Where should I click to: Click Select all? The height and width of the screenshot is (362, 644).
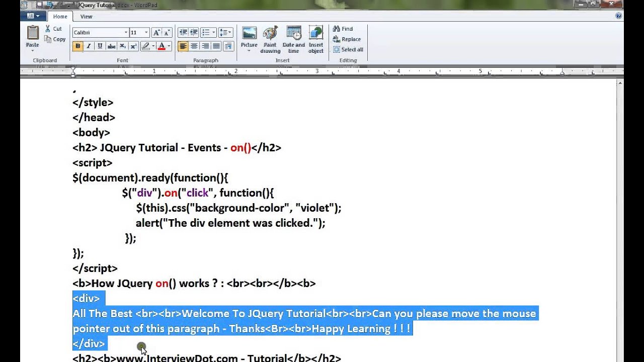pos(348,49)
